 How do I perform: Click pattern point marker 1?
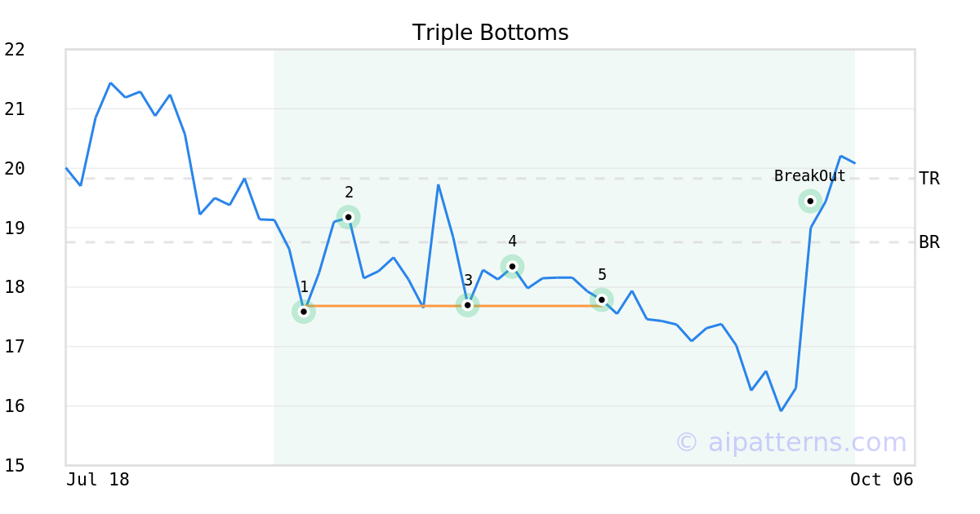coord(304,312)
